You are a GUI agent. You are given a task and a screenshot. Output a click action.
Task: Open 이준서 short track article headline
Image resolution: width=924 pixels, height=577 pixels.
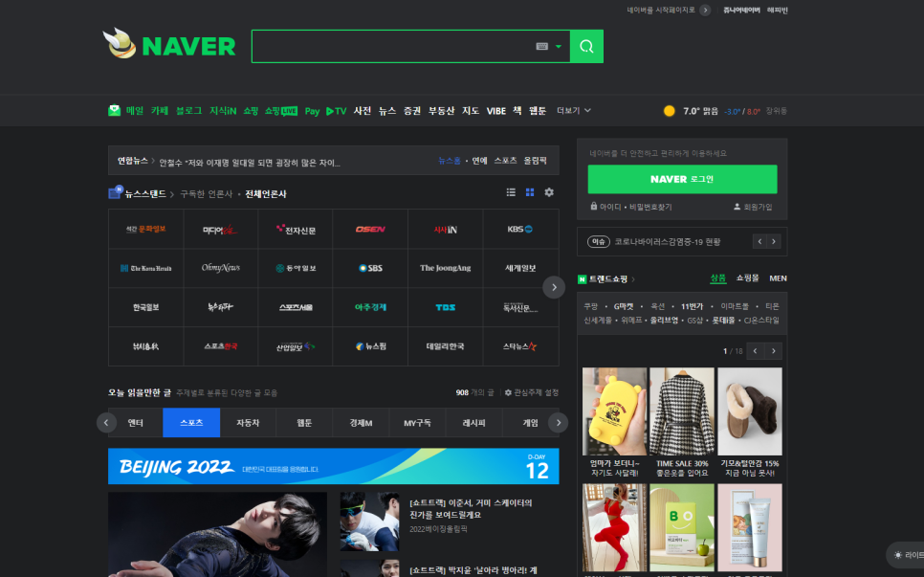471,509
